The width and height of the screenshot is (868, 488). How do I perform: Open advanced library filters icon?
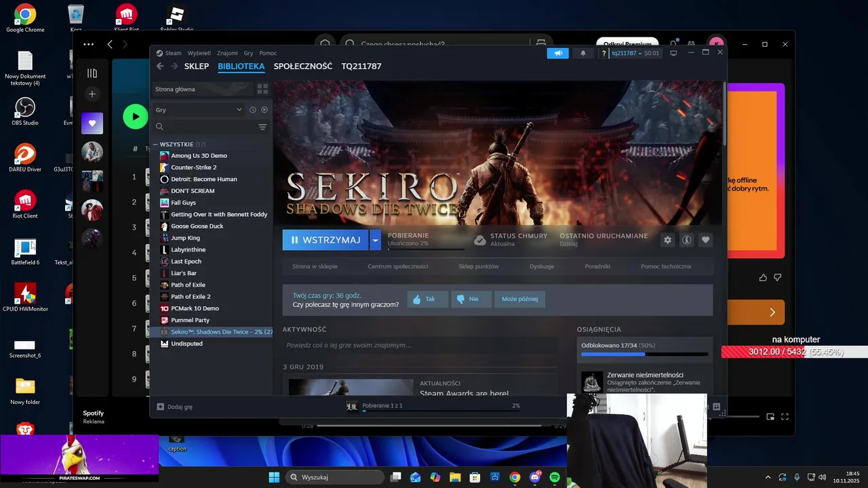click(262, 127)
